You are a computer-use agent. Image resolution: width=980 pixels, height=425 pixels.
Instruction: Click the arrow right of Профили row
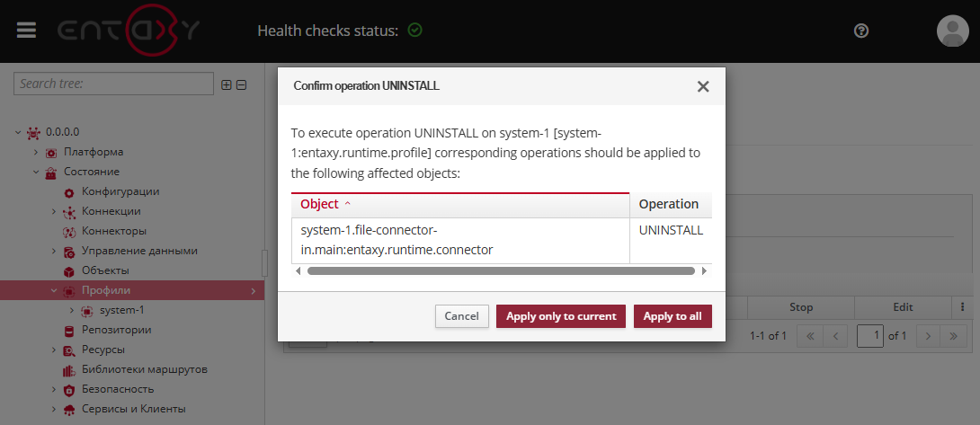(x=254, y=290)
